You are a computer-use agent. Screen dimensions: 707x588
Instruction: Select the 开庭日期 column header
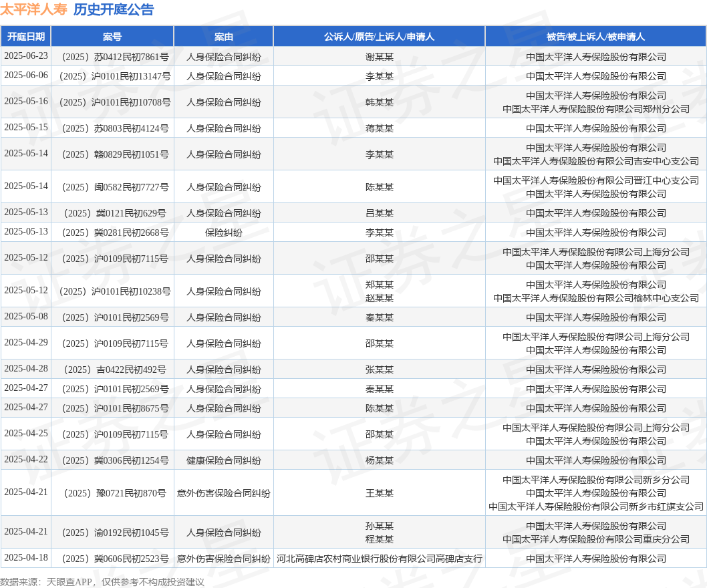[x=25, y=37]
